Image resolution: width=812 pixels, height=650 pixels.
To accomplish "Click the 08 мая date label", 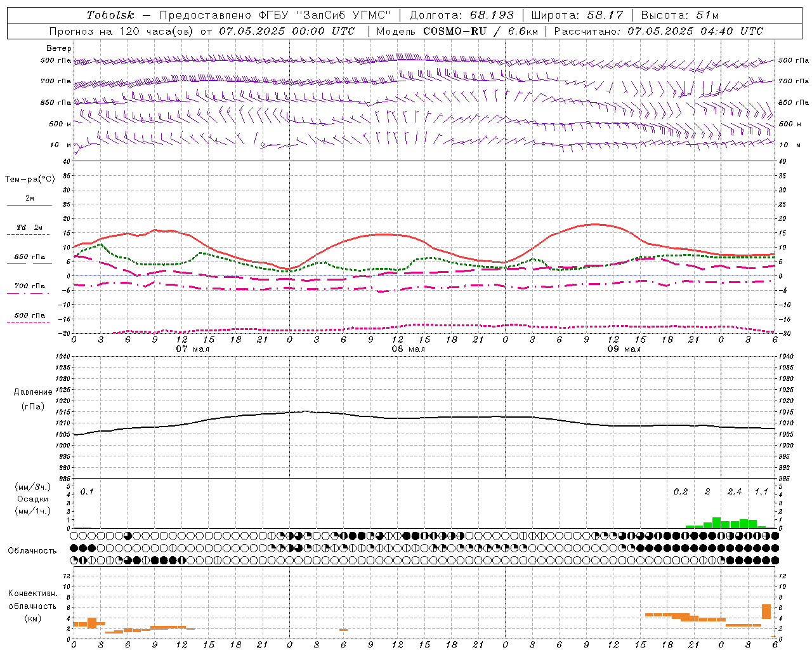I will tap(409, 349).
